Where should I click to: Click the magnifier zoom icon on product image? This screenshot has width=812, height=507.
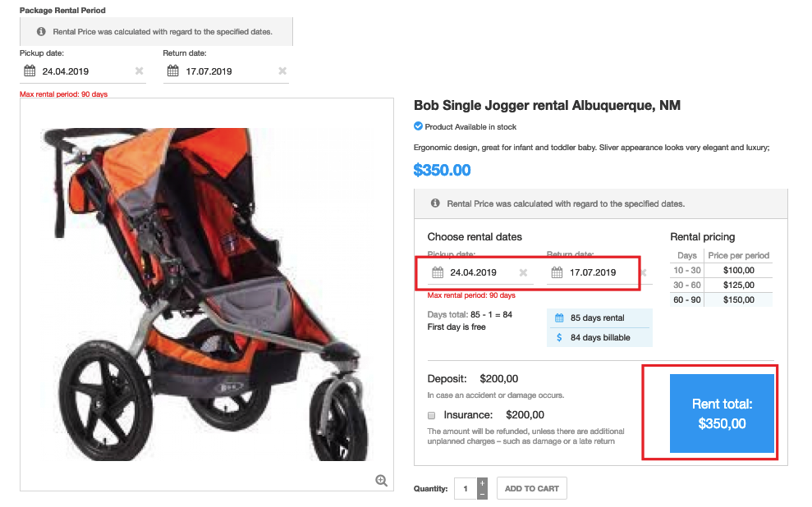(x=381, y=481)
